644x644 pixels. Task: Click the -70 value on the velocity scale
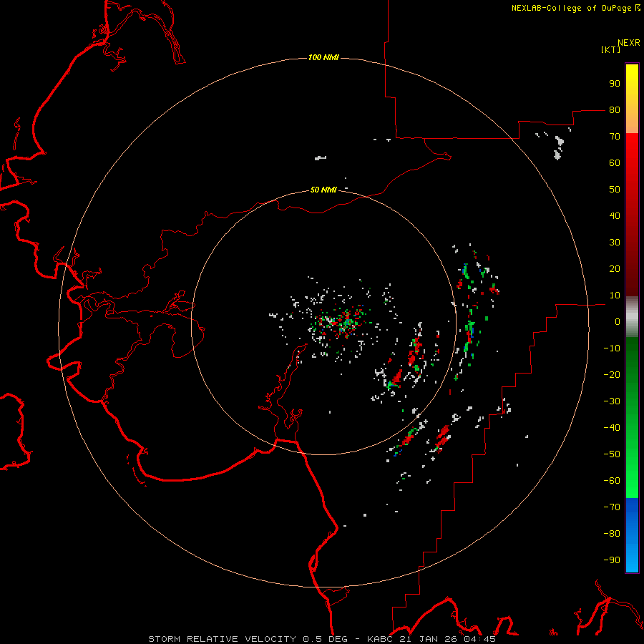pos(612,507)
